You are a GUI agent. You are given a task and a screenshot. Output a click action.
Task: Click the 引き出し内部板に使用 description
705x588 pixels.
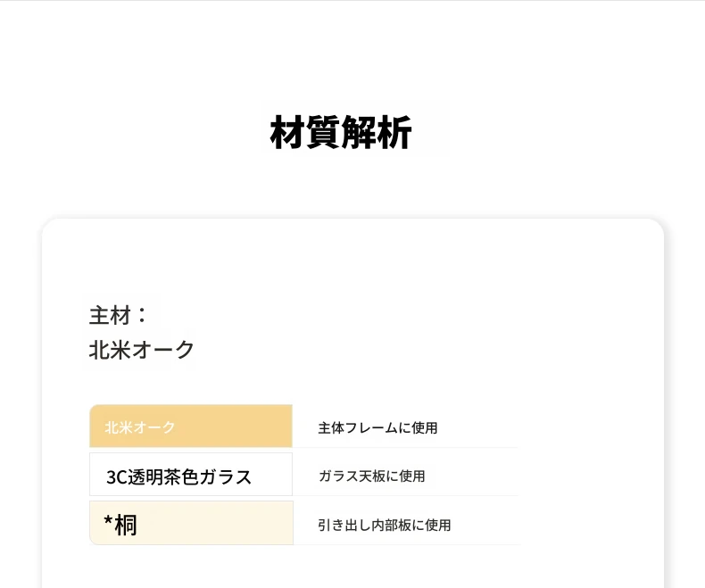pyautogui.click(x=384, y=525)
